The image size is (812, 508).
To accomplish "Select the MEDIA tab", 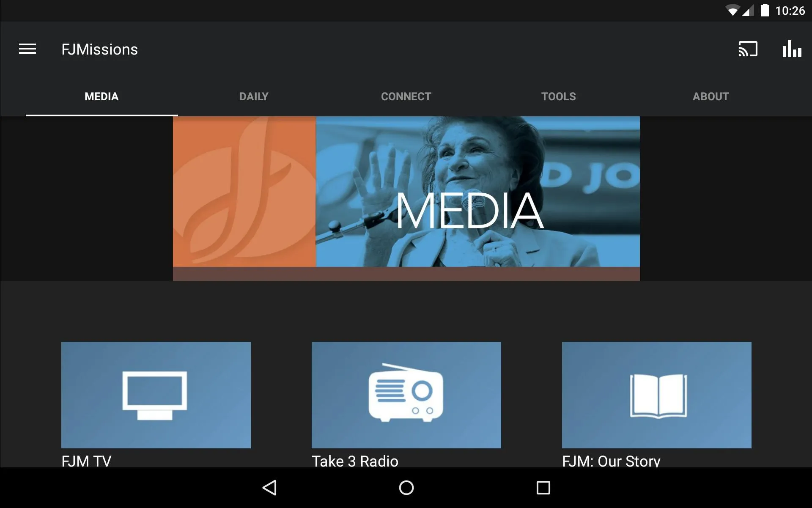I will coord(101,96).
